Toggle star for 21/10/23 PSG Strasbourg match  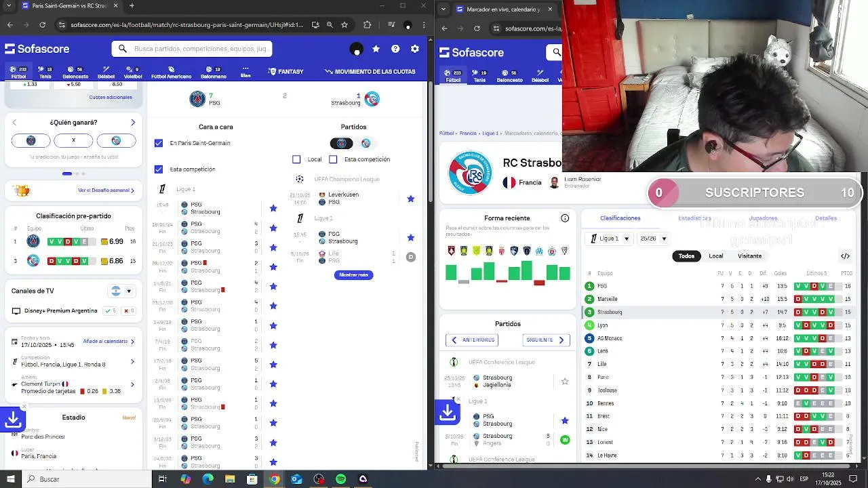(273, 247)
